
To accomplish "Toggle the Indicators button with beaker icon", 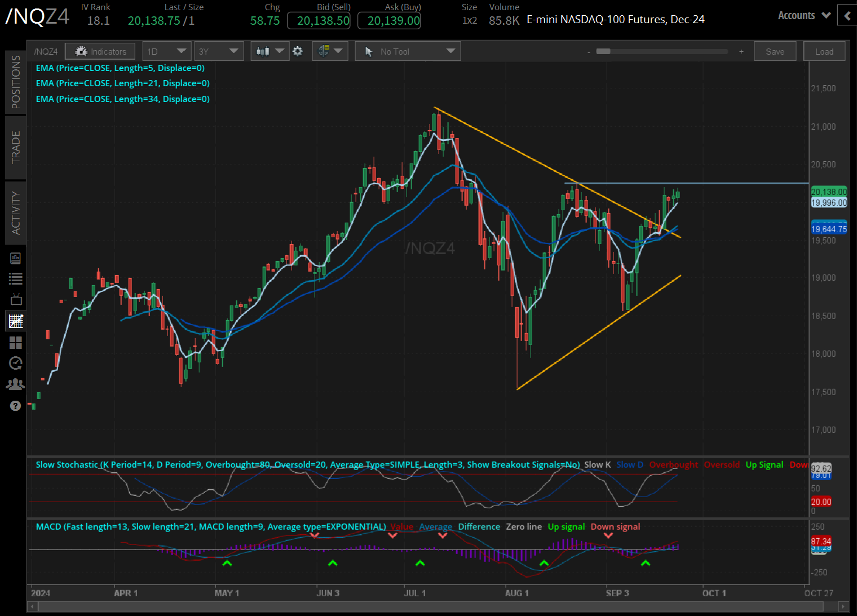I will [x=100, y=51].
